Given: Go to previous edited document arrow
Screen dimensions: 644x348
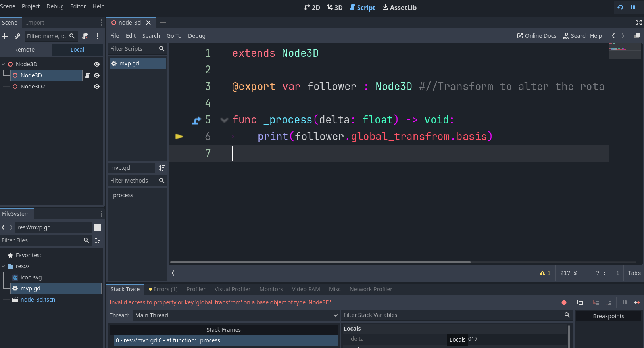Looking at the screenshot, I should pos(613,36).
